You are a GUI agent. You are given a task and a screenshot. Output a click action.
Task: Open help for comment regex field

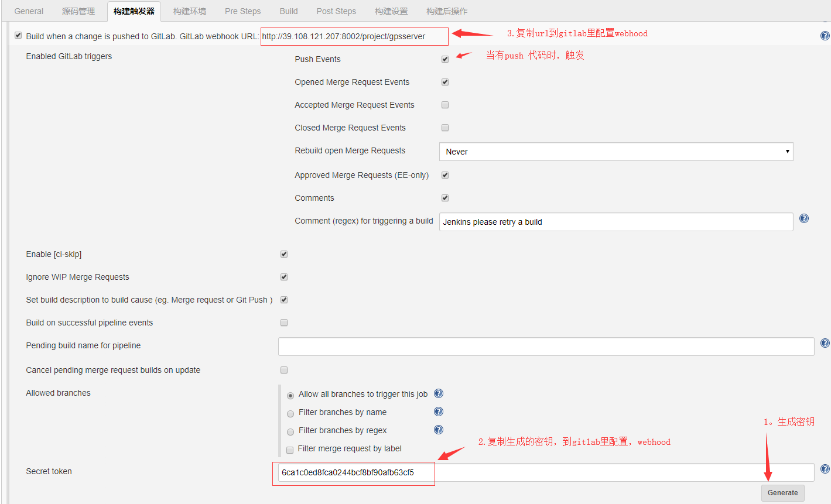click(x=804, y=218)
